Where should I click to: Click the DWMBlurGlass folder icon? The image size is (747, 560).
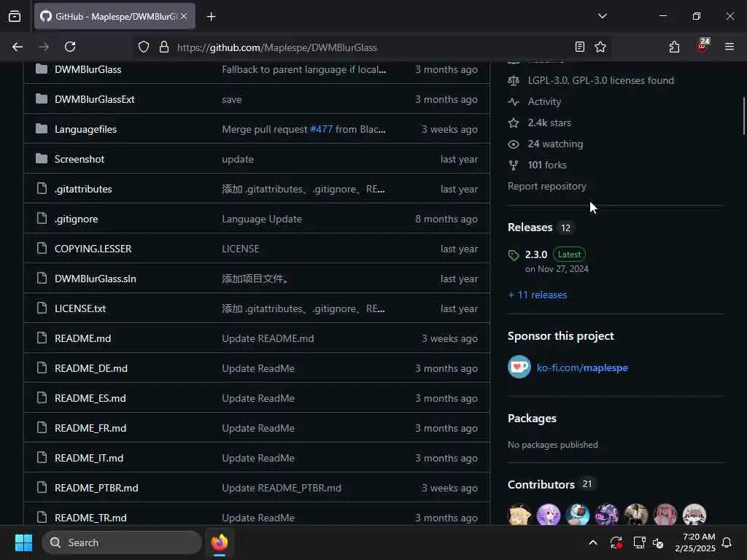pos(42,69)
